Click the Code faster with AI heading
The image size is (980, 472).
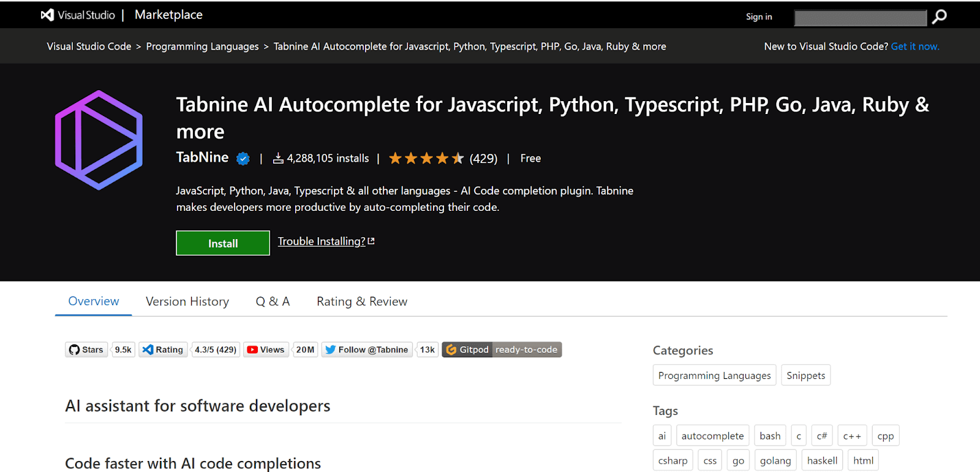pyautogui.click(x=193, y=463)
